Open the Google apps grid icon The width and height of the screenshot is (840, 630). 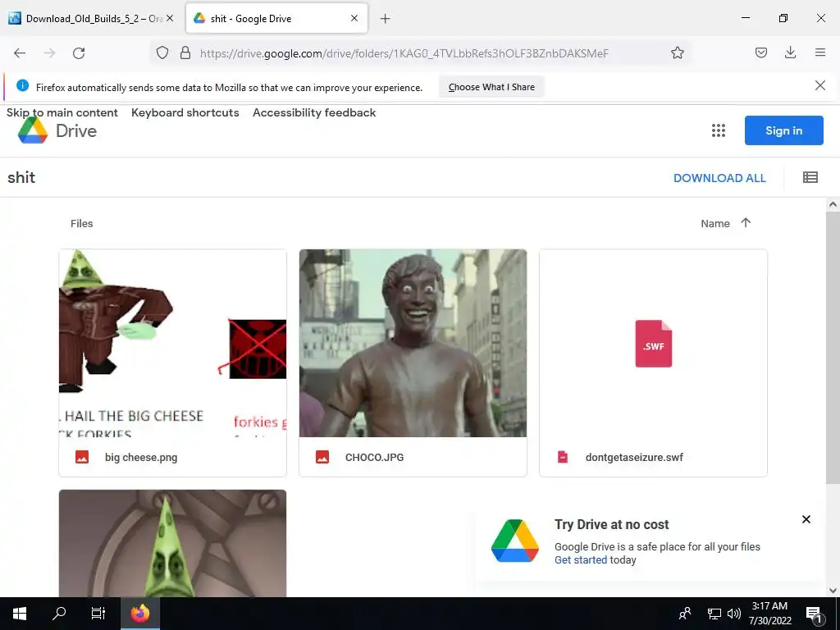tap(719, 130)
